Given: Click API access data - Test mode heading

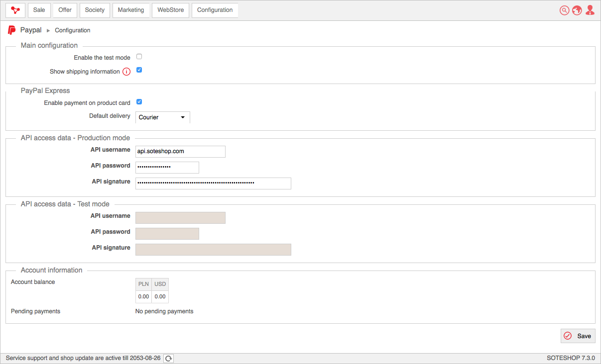Looking at the screenshot, I should tap(65, 204).
